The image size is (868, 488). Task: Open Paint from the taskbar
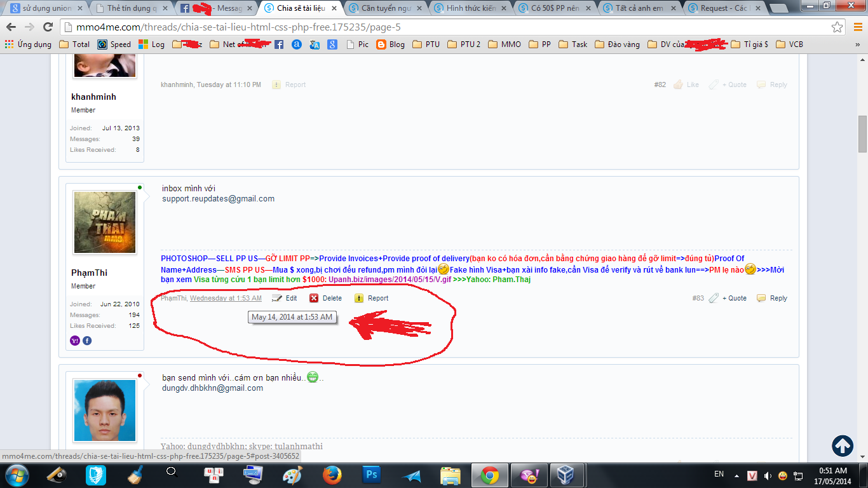292,475
